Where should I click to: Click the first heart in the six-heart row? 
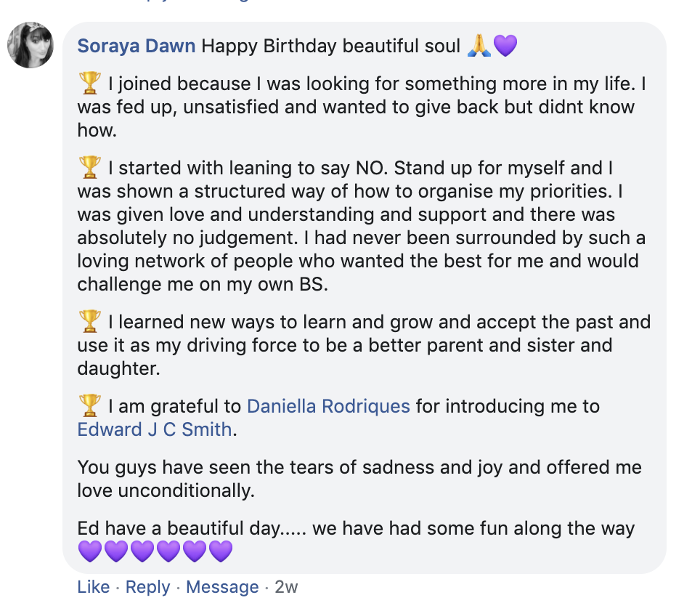(90, 551)
